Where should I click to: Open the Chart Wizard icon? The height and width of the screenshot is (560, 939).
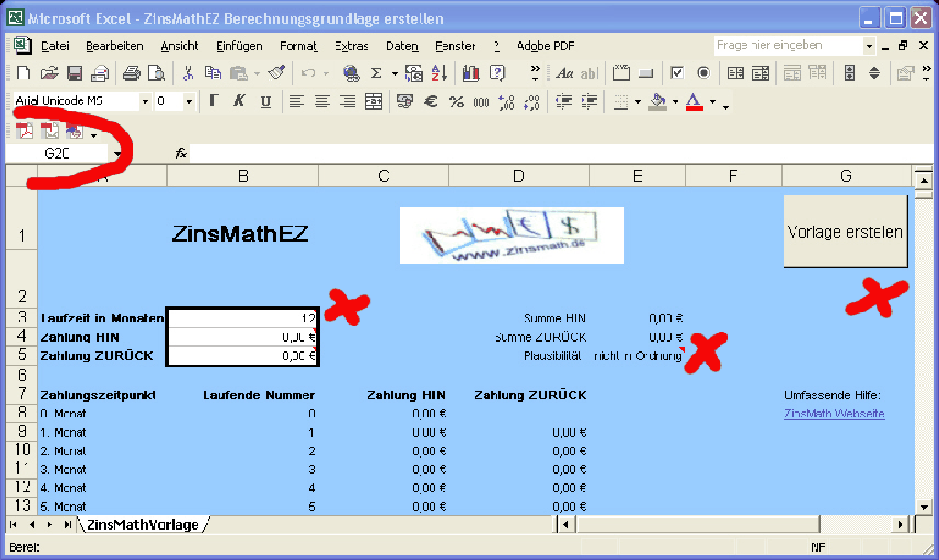(471, 73)
